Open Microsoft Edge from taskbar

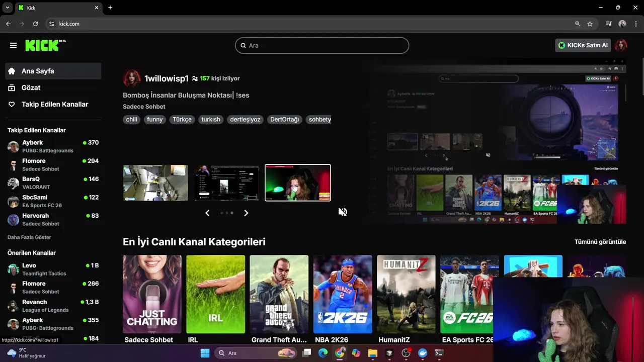323,353
